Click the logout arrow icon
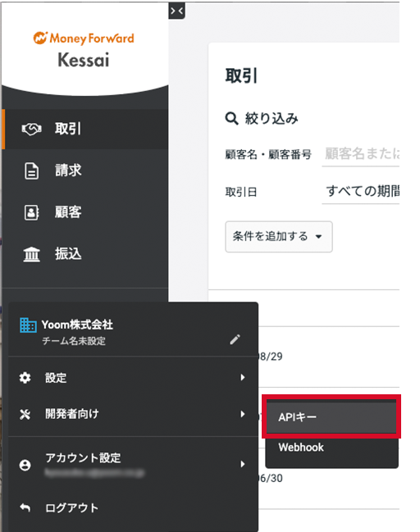 point(25,508)
